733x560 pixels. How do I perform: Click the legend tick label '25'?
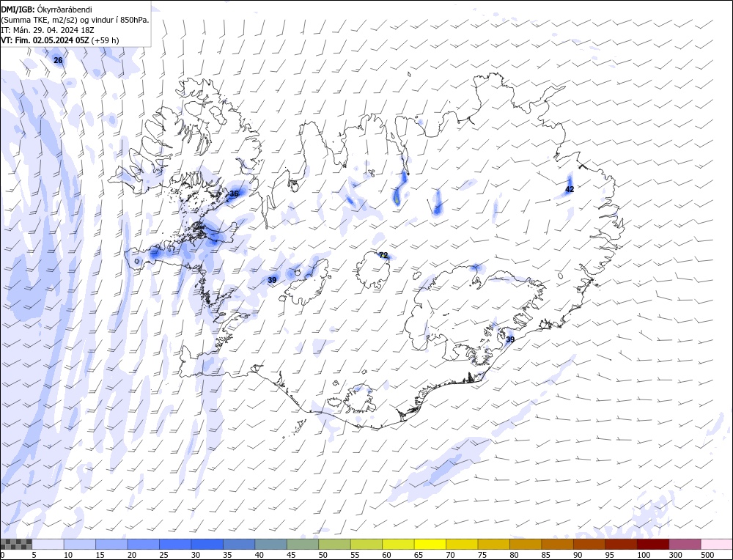(163, 555)
